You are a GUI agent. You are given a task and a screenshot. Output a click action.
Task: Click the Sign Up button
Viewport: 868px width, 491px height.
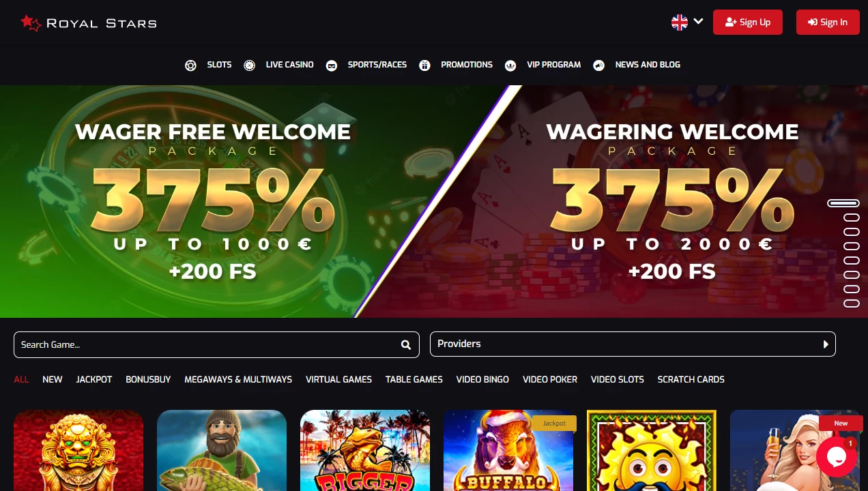pyautogui.click(x=748, y=22)
